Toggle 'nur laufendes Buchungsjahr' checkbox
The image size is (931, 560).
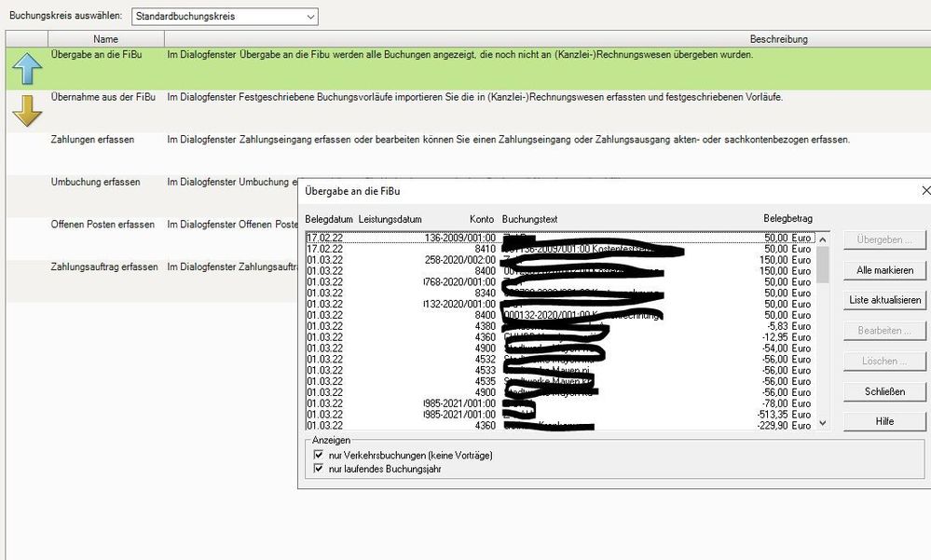[318, 469]
